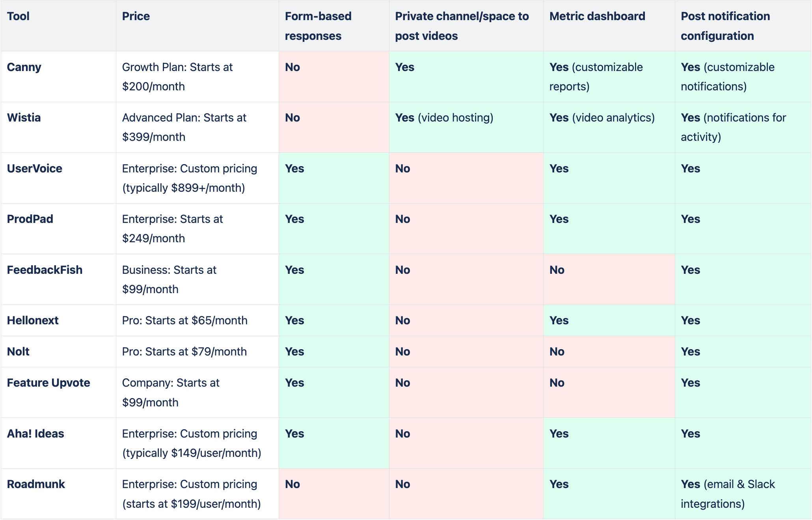Select Canny's customizable reports cell
The height and width of the screenshot is (520, 812).
click(596, 77)
